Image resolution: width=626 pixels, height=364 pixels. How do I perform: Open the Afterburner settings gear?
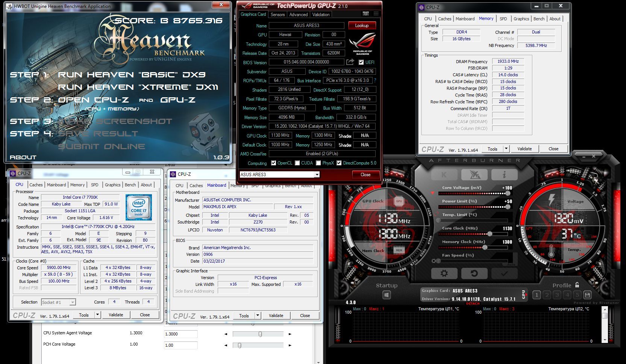[x=444, y=273]
